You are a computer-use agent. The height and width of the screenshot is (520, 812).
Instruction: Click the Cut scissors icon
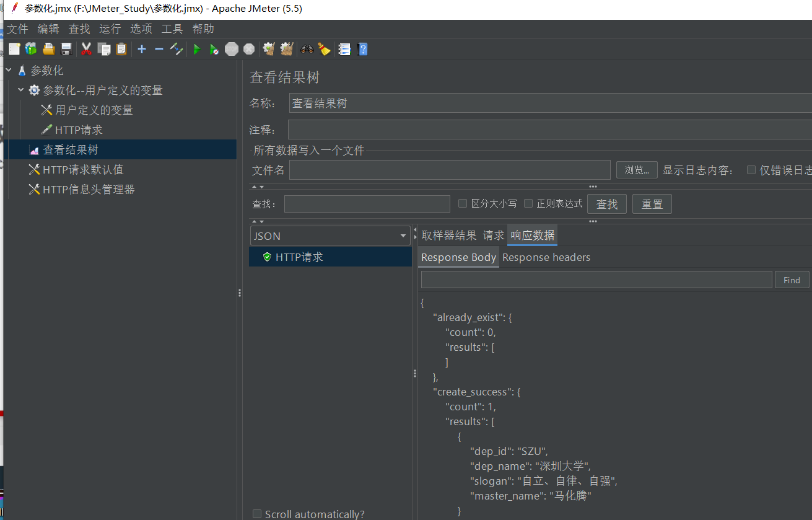click(87, 49)
